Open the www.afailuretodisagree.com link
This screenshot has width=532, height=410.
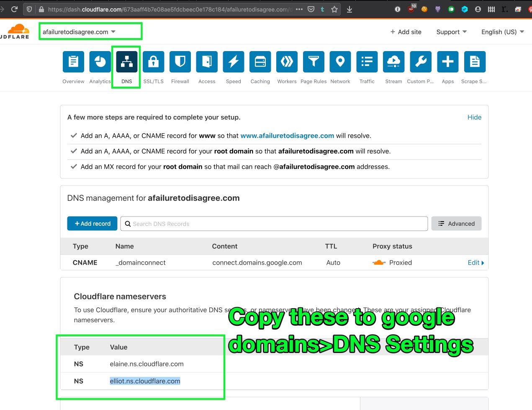click(x=287, y=136)
